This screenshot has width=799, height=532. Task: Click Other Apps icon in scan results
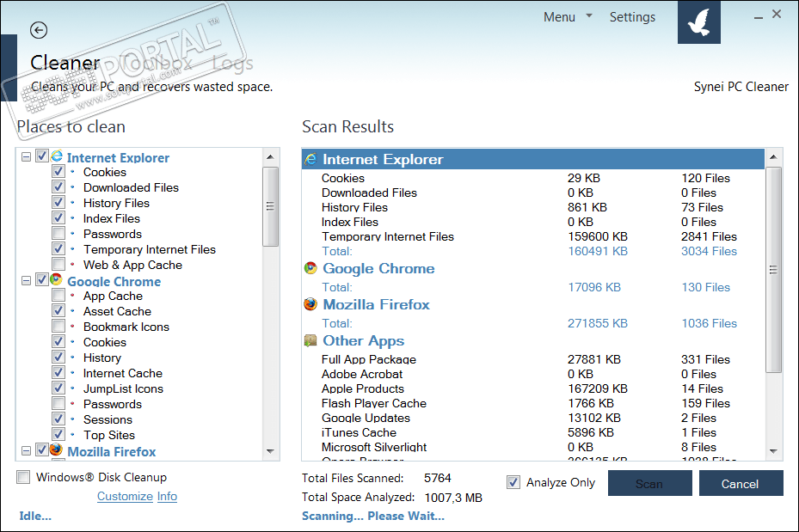click(310, 340)
